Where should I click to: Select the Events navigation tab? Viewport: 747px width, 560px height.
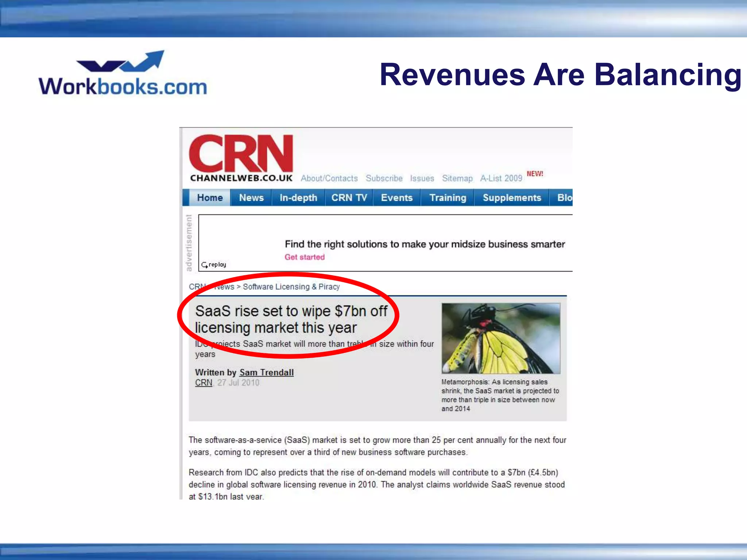397,198
